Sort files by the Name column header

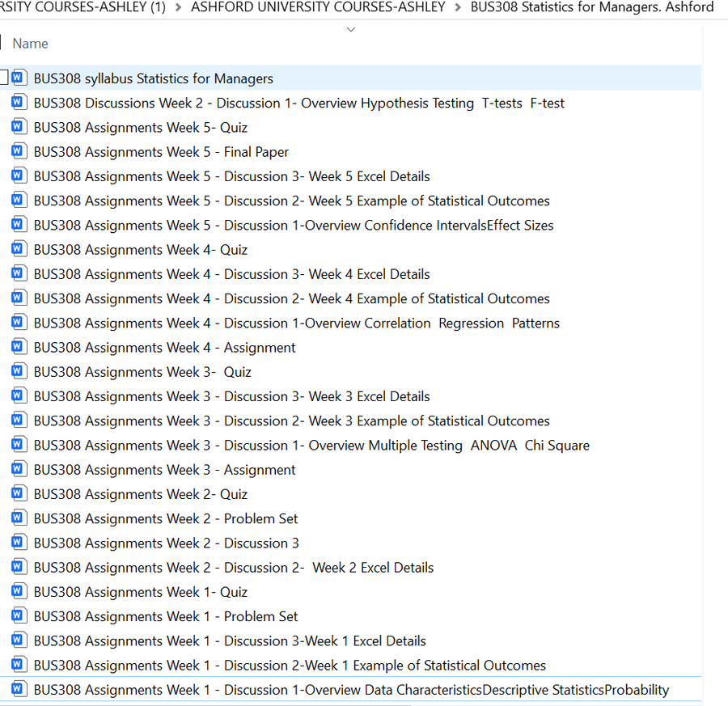(30, 44)
